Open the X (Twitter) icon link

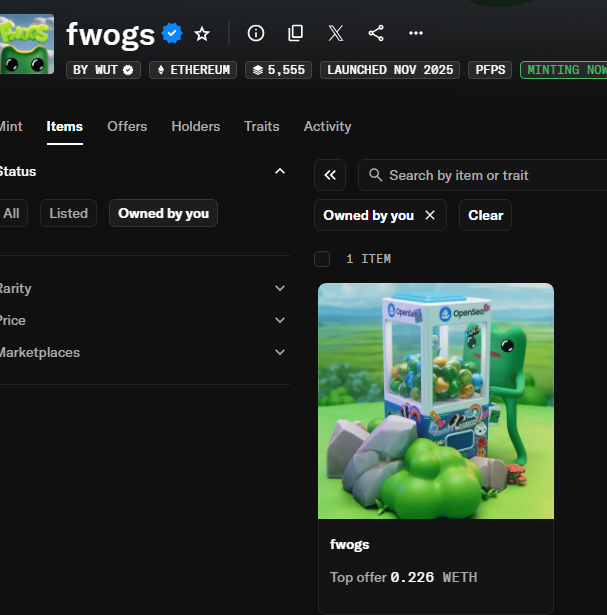point(336,33)
